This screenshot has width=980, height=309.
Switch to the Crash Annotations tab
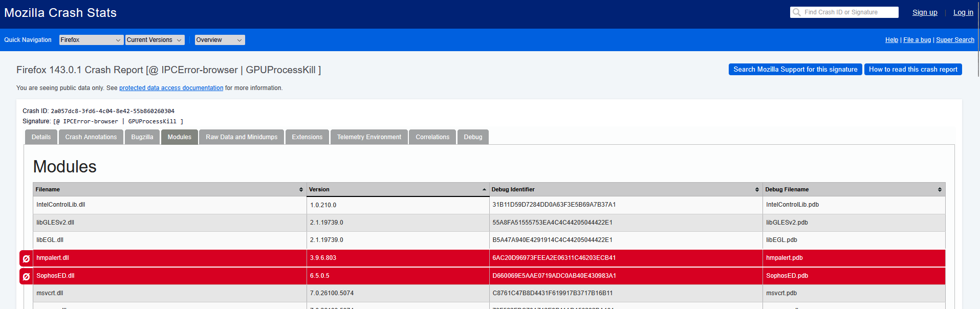[x=91, y=137]
